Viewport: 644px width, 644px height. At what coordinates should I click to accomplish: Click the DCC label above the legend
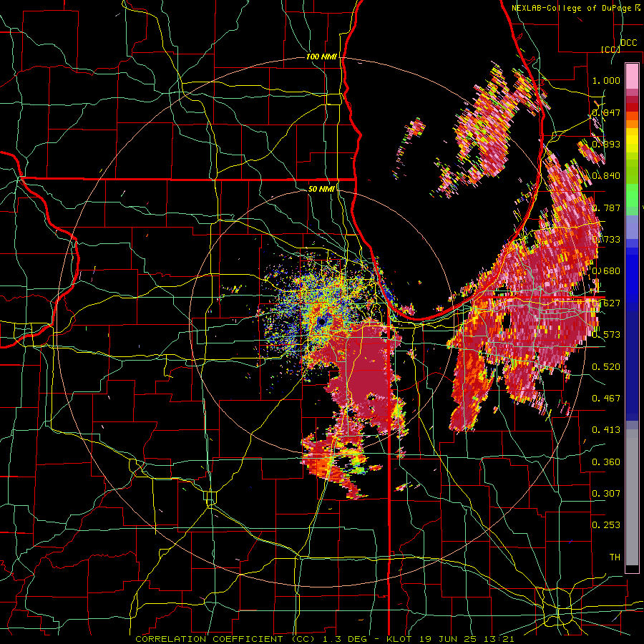coord(629,43)
